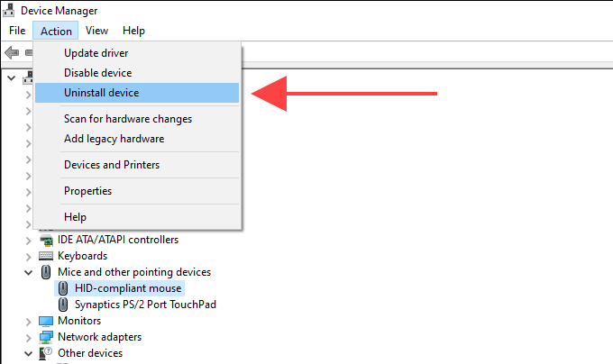This screenshot has width=613, height=364.
Task: Collapse Mice and other pointing devices
Action: tap(28, 272)
